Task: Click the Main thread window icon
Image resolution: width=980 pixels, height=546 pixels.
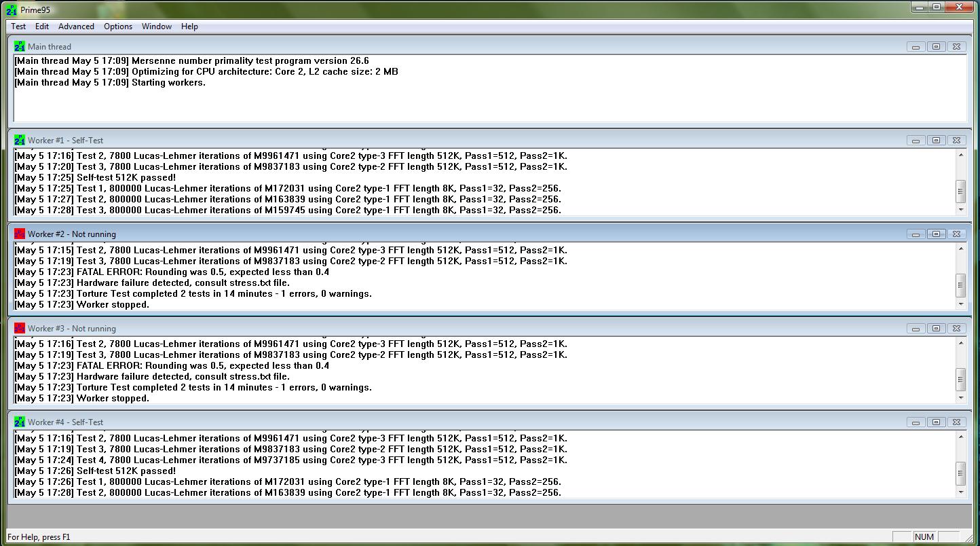Action: (20, 46)
